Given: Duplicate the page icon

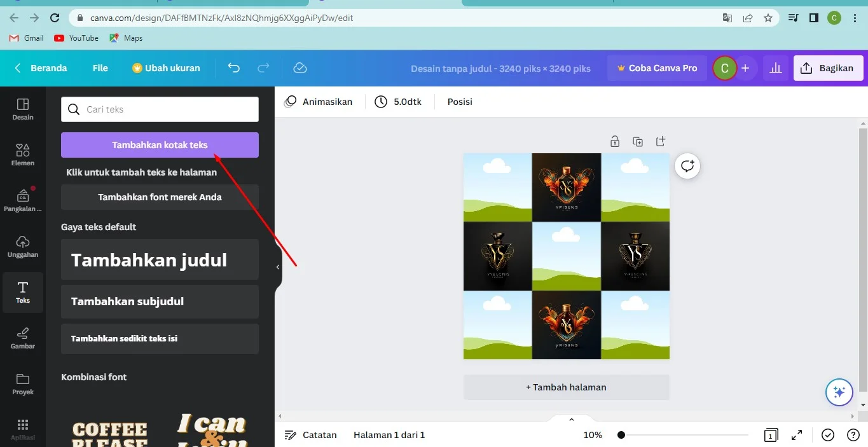Looking at the screenshot, I should click(x=638, y=141).
